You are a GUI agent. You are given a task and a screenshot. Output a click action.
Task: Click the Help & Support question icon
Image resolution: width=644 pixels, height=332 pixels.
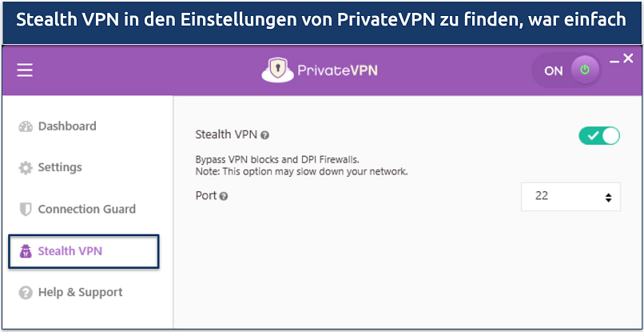25,293
